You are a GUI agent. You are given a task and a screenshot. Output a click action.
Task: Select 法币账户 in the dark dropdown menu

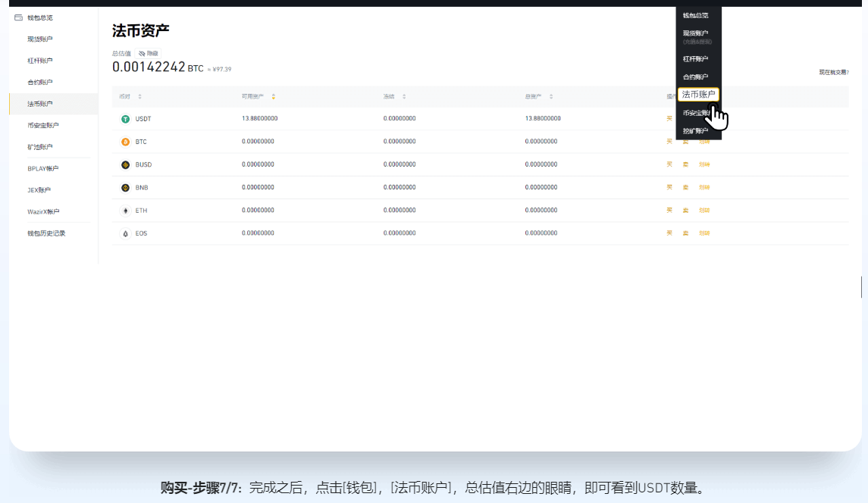tap(698, 95)
